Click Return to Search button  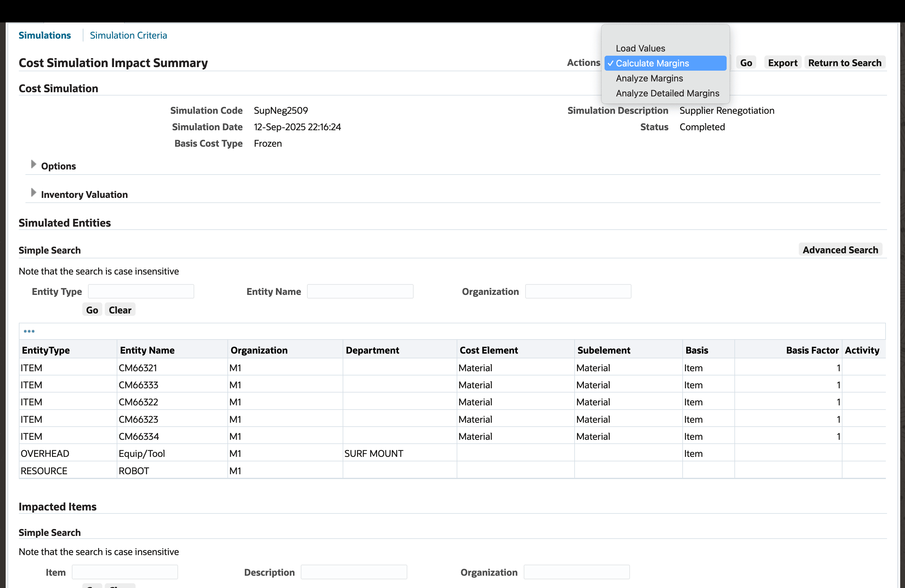tap(845, 63)
